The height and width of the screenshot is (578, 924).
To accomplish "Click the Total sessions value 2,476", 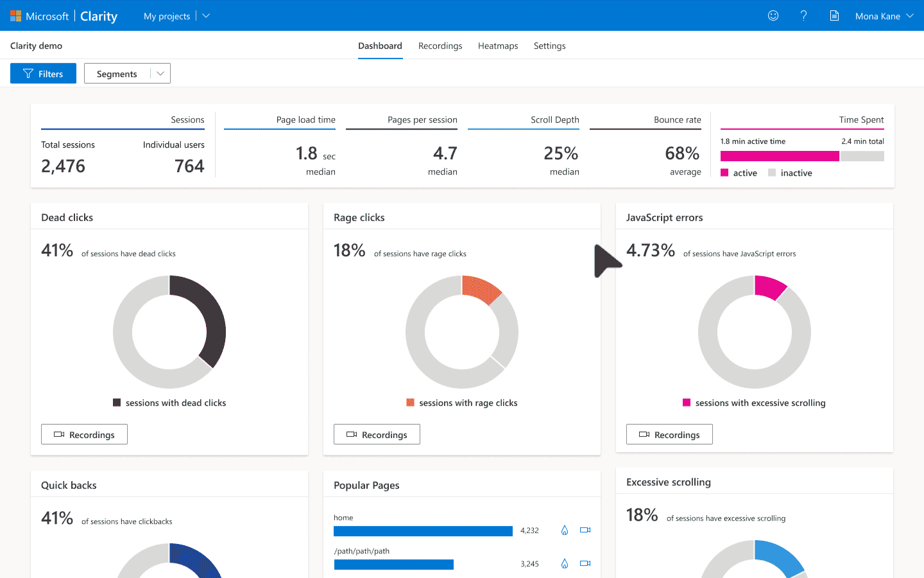I will tap(63, 166).
